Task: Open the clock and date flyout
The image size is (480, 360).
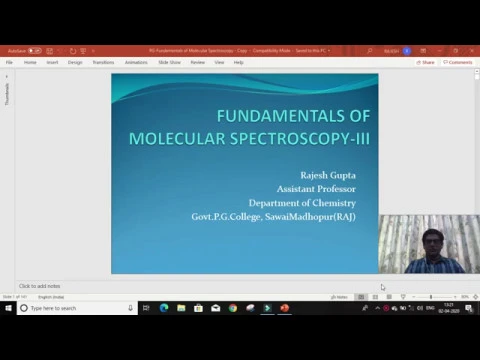Action: coord(449,308)
